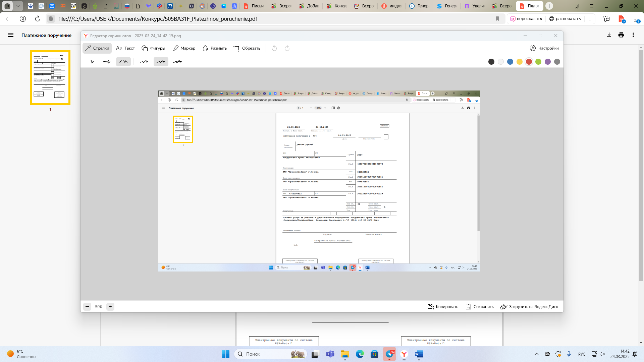644x362 pixels.
Task: Open the browser main menu (three lines) in the title bar
Action: [x=592, y=6]
